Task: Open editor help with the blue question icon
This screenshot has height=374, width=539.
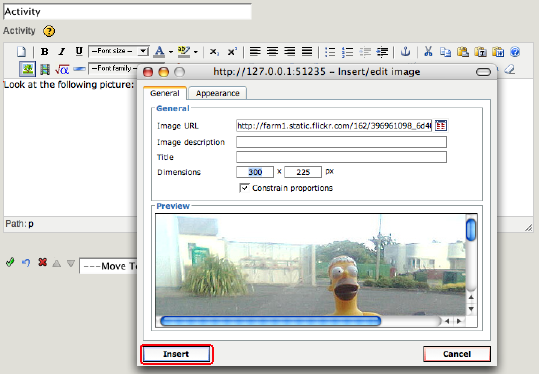Action: click(515, 52)
